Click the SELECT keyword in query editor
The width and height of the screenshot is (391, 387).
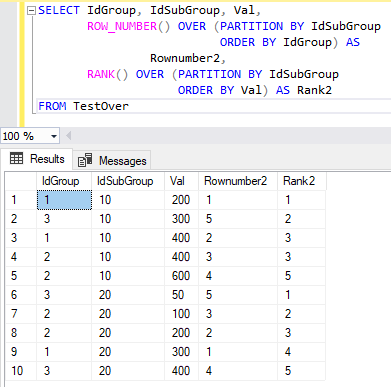pyautogui.click(x=59, y=10)
